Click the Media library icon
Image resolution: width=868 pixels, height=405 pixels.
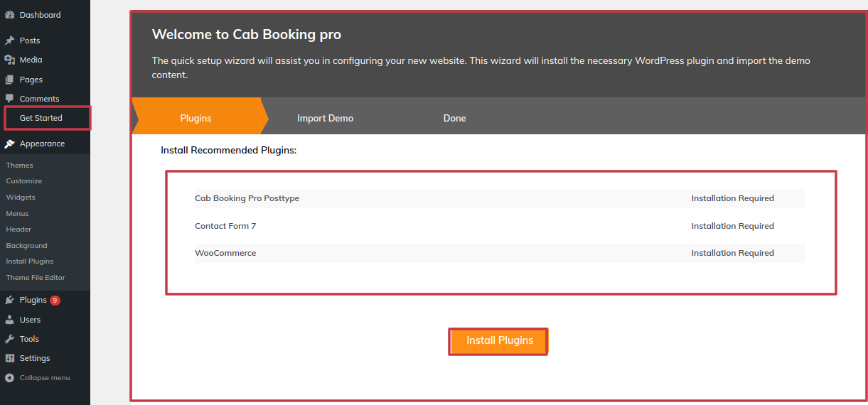(x=10, y=60)
